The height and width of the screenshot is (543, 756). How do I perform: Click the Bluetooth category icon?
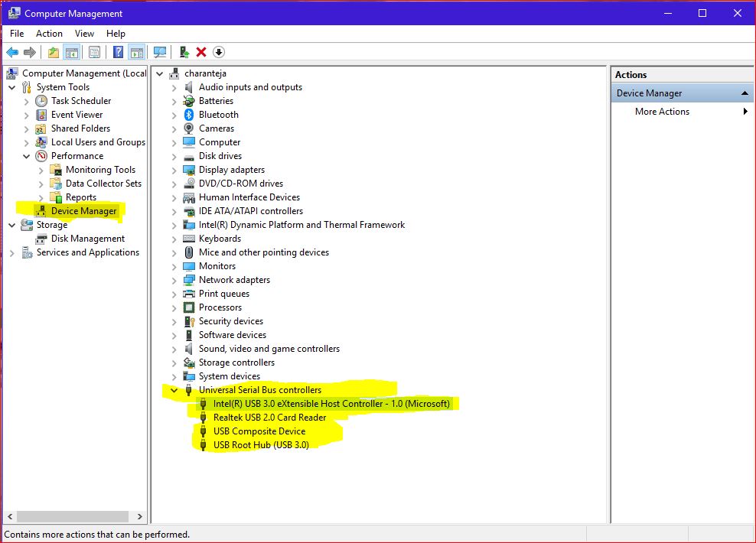coord(189,115)
